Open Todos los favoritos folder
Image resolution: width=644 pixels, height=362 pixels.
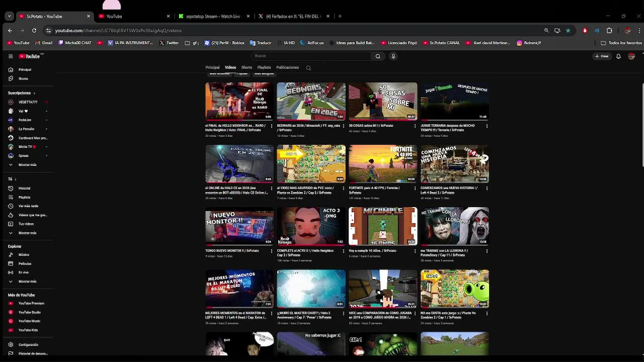pos(621,43)
